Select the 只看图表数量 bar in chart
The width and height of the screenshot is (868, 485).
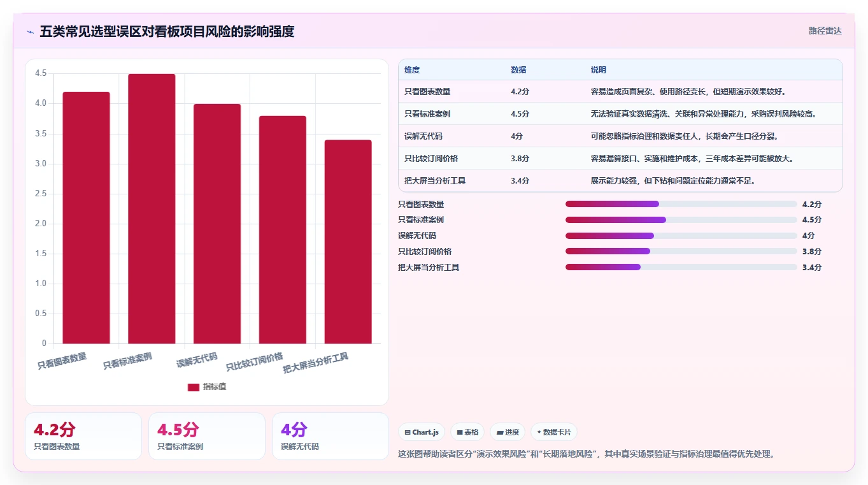click(x=86, y=217)
